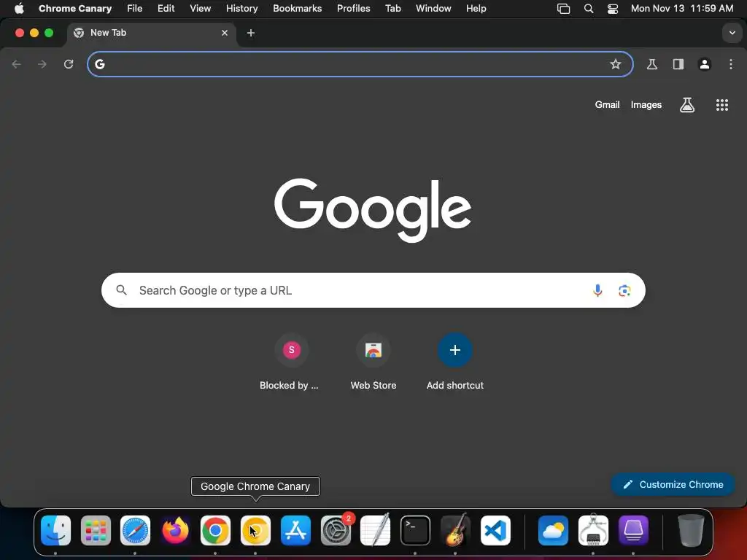Click the Search Google or type a URL box

coord(373,290)
